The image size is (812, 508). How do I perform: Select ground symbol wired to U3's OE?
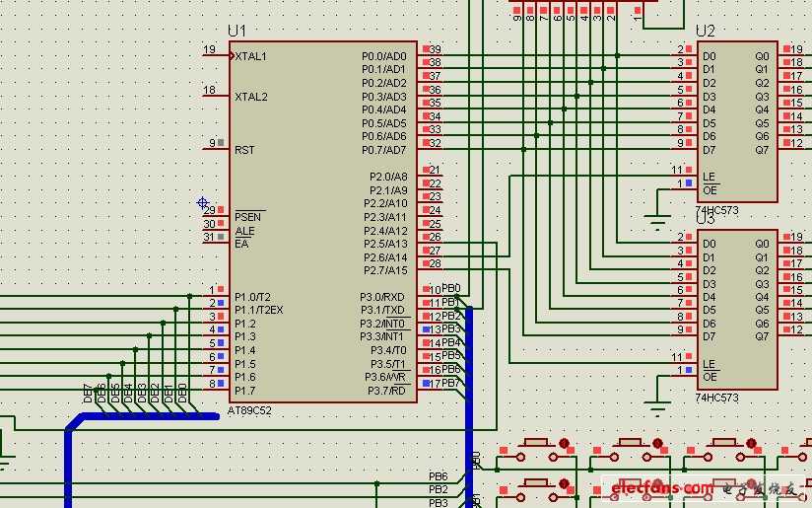[657, 409]
